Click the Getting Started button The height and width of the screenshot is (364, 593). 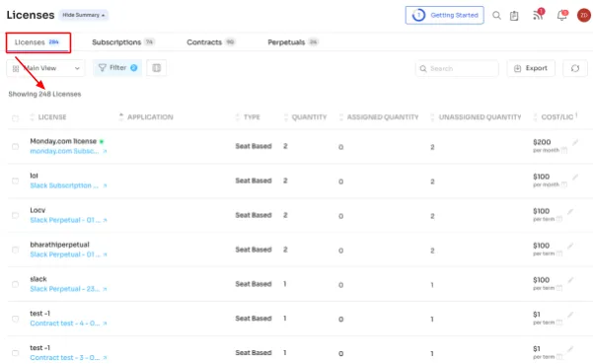445,16
